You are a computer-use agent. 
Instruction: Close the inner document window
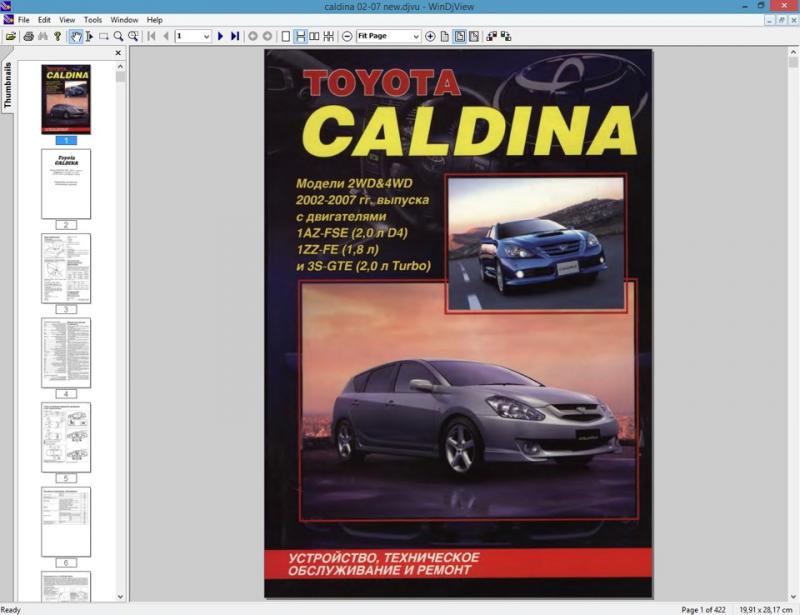[793, 20]
